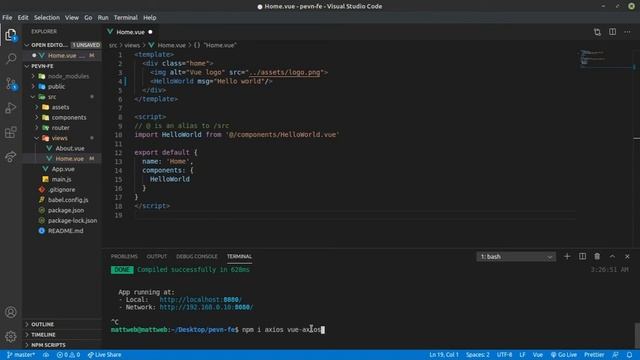Click the open changes icon in editor toolbar
The width and height of the screenshot is (640, 360).
(x=597, y=32)
